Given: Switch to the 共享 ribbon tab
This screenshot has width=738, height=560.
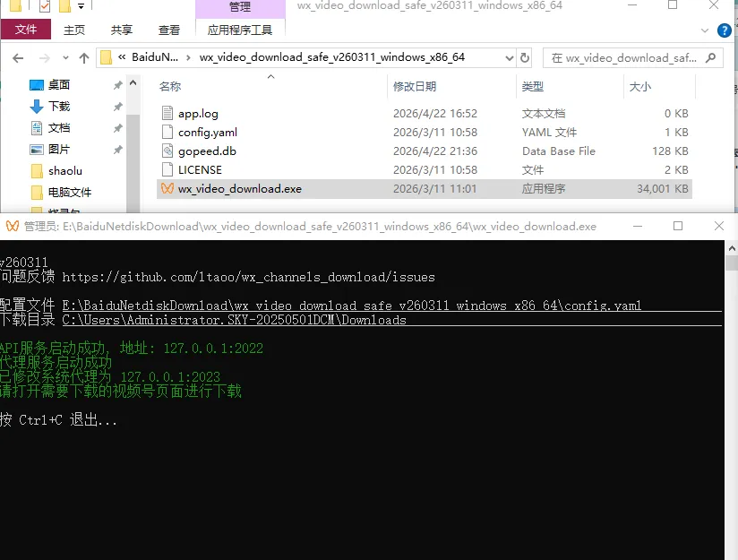Looking at the screenshot, I should [122, 30].
